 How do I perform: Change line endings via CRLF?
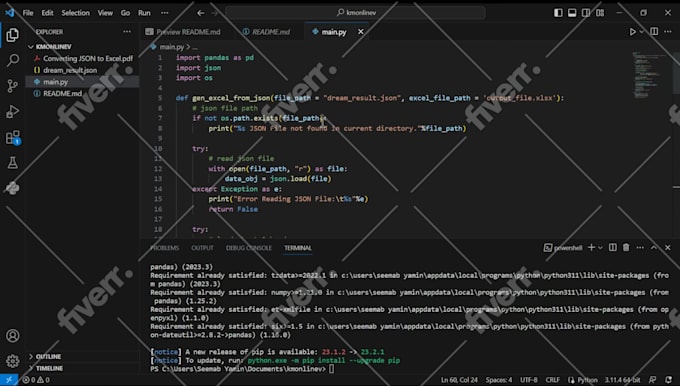click(552, 380)
